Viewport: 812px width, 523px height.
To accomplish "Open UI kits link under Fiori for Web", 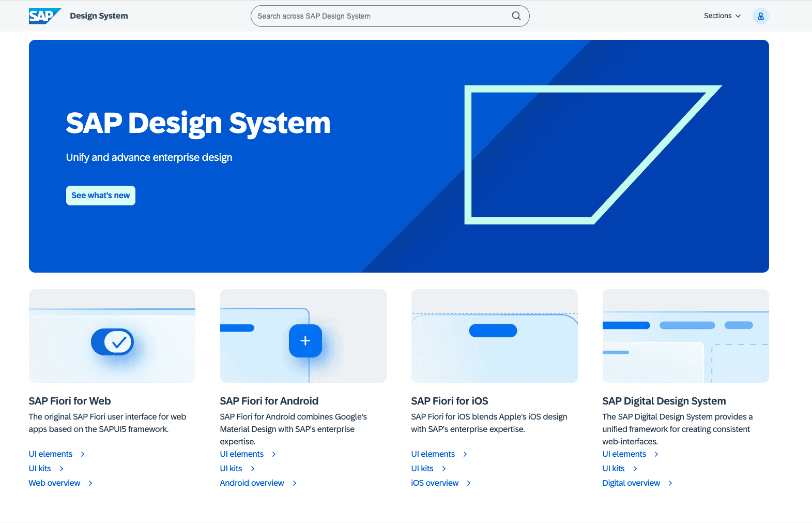I will pyautogui.click(x=40, y=469).
